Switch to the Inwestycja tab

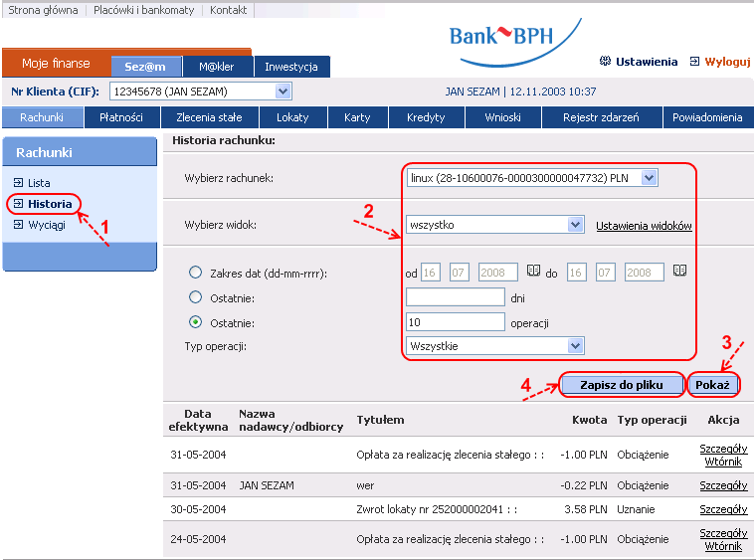tap(291, 67)
